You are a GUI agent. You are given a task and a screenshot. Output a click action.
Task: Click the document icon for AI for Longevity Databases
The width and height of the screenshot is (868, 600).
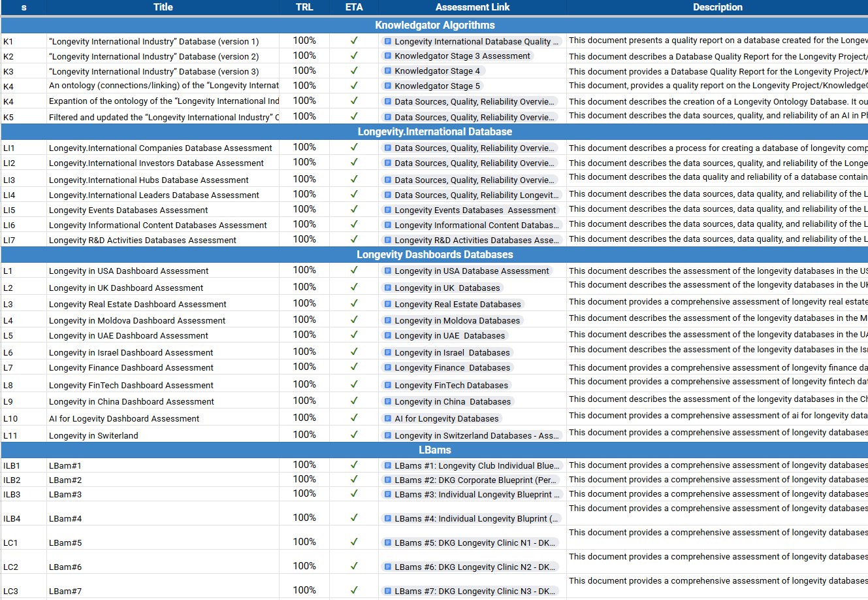coord(388,418)
